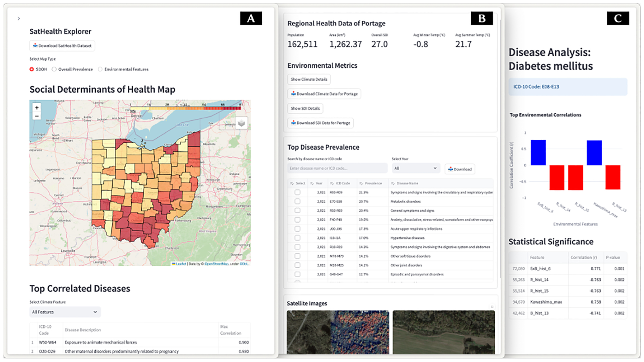Download Climate Data for Portage
644x362 pixels.
[324, 94]
